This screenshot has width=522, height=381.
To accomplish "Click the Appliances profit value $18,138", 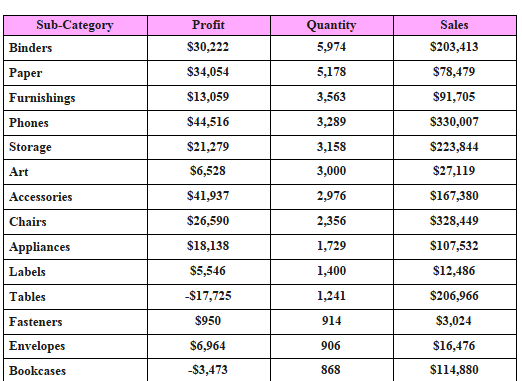I will tap(208, 246).
